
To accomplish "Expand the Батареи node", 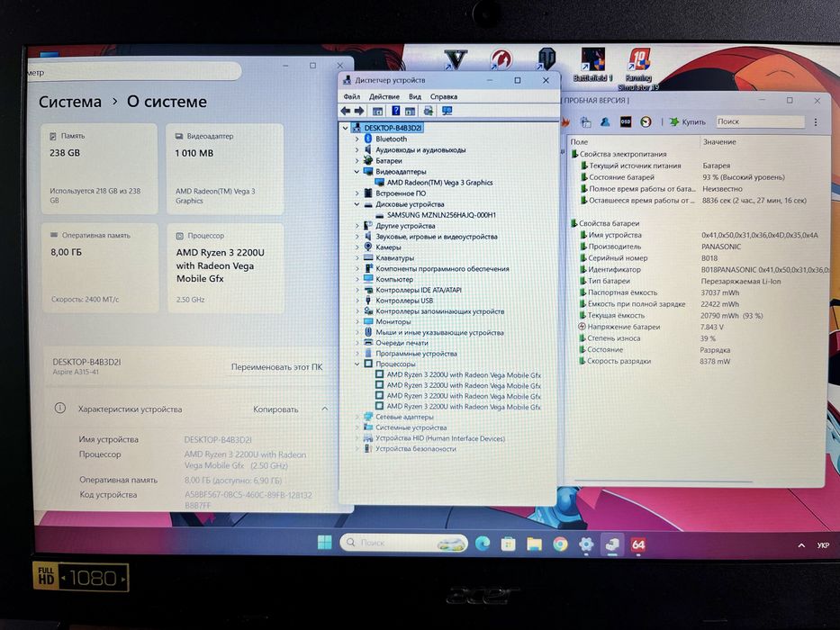I will 357,160.
